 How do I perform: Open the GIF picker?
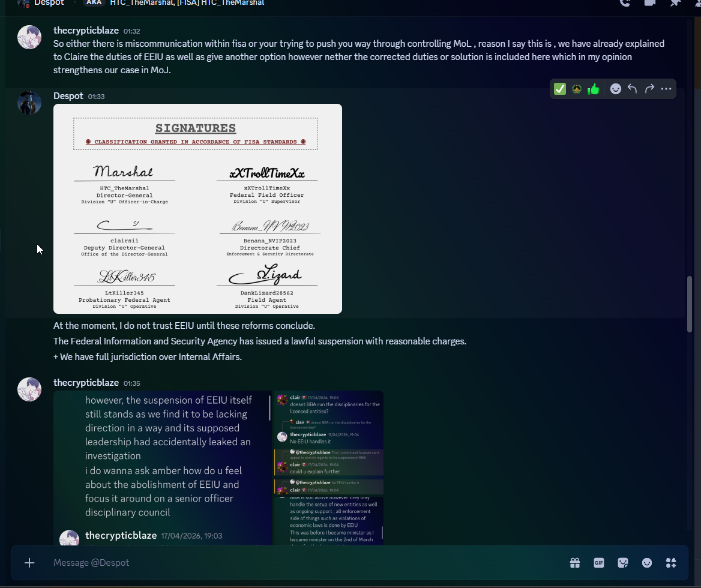click(598, 563)
